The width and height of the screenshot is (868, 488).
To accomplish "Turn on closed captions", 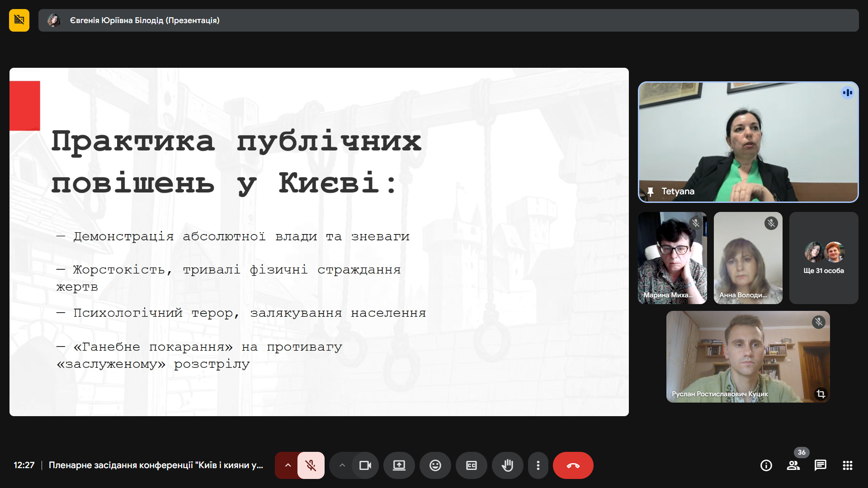I will coord(471,465).
